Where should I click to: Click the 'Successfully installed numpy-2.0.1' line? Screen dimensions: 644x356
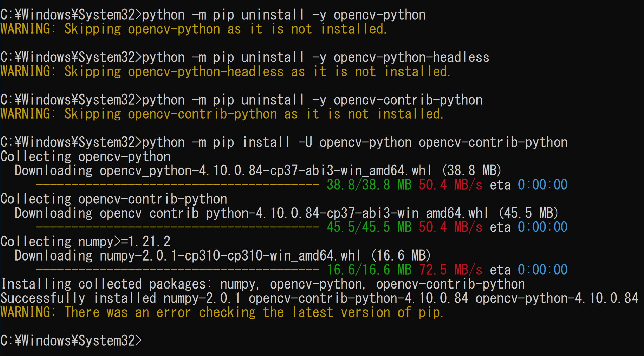click(319, 299)
